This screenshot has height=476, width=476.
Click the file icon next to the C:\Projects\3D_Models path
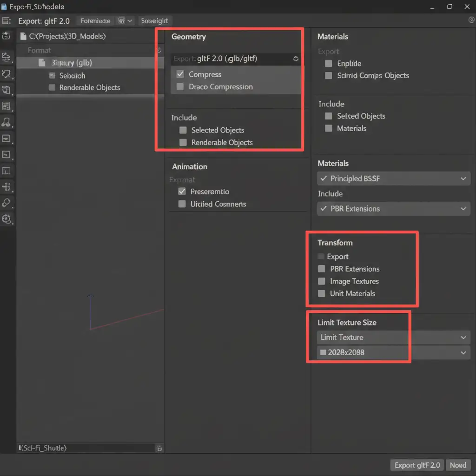click(x=23, y=36)
